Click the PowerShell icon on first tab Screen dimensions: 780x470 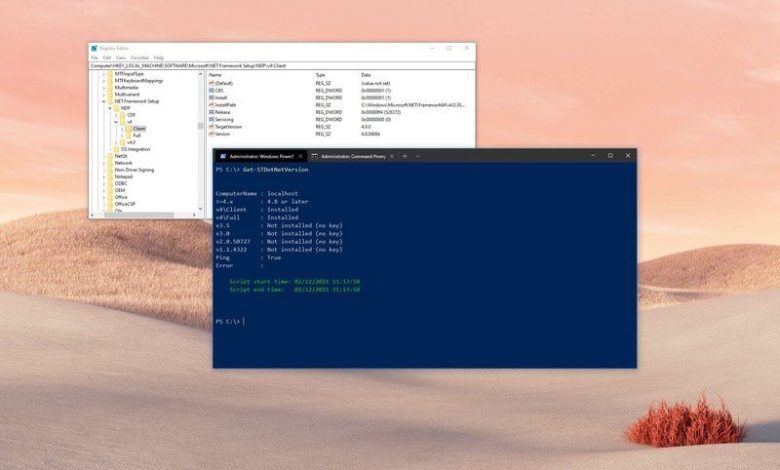click(x=223, y=156)
